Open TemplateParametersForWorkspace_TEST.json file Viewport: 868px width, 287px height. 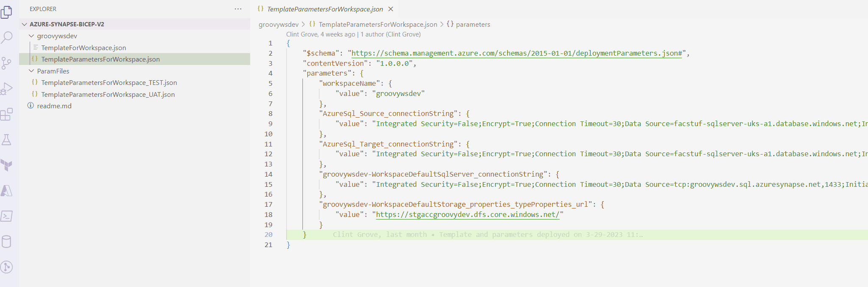pos(109,82)
